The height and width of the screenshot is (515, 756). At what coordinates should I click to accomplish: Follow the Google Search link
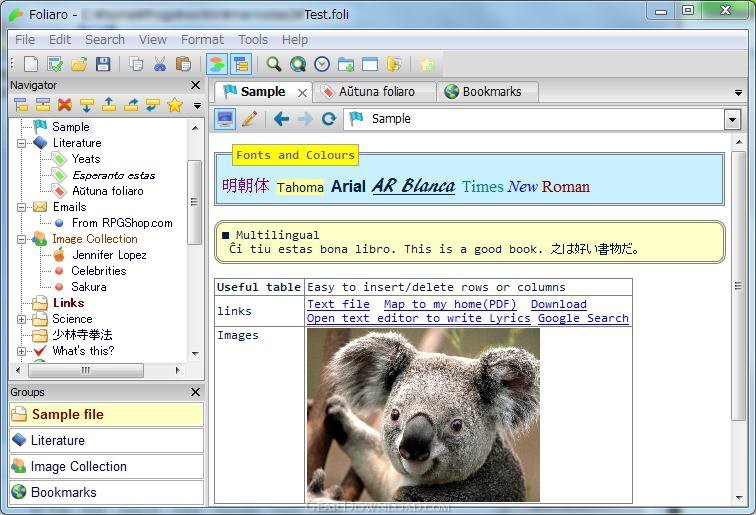(x=583, y=318)
